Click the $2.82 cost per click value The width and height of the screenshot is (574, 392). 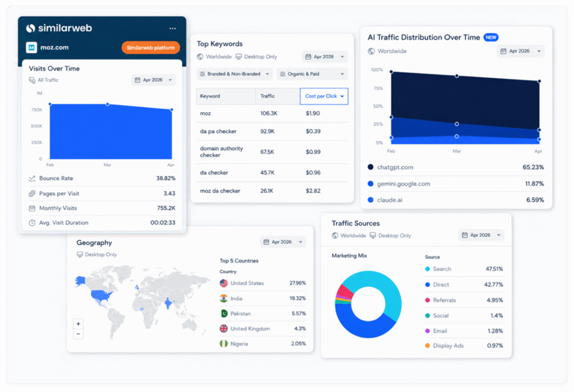pyautogui.click(x=313, y=191)
